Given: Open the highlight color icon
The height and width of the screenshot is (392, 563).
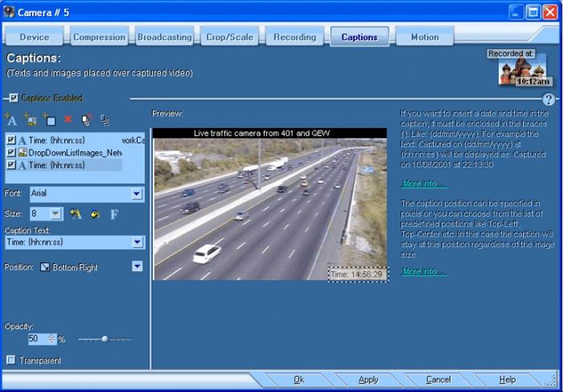Looking at the screenshot, I should tap(94, 213).
